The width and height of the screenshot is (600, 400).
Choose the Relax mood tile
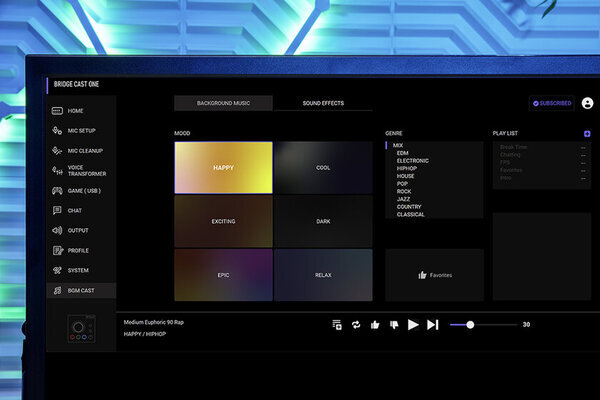tap(323, 274)
